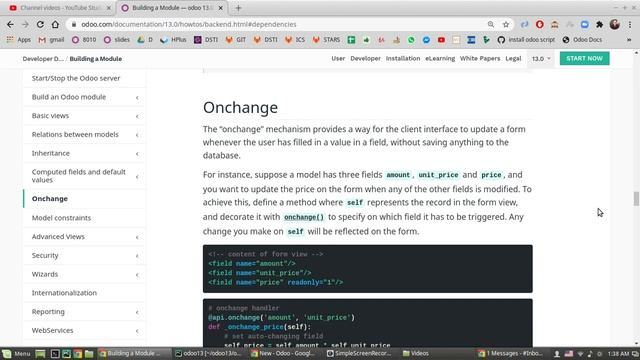Bookmark this page with the star icon

[x=506, y=24]
